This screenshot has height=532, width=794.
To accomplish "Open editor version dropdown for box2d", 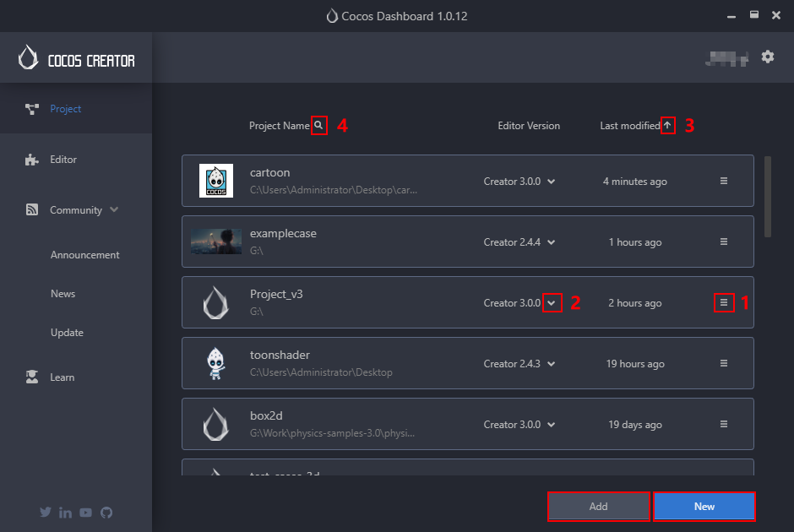I will [552, 425].
